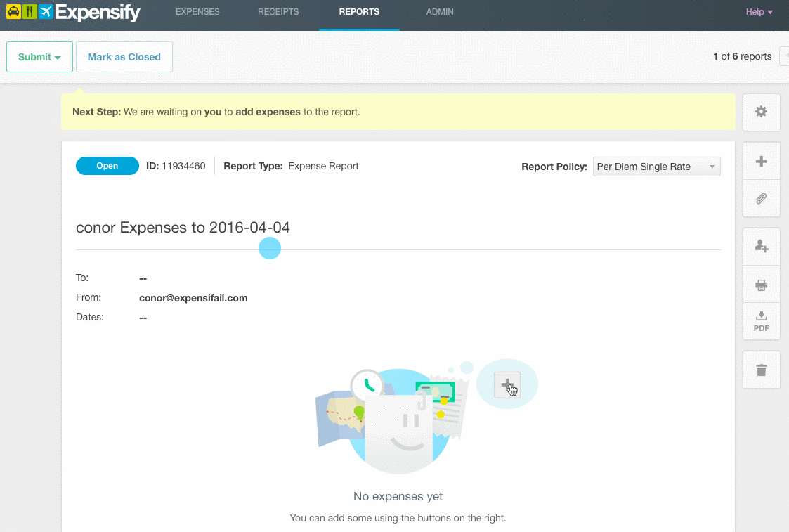The image size is (789, 532).
Task: Add expense with the plus icon in sidebar
Action: click(762, 162)
